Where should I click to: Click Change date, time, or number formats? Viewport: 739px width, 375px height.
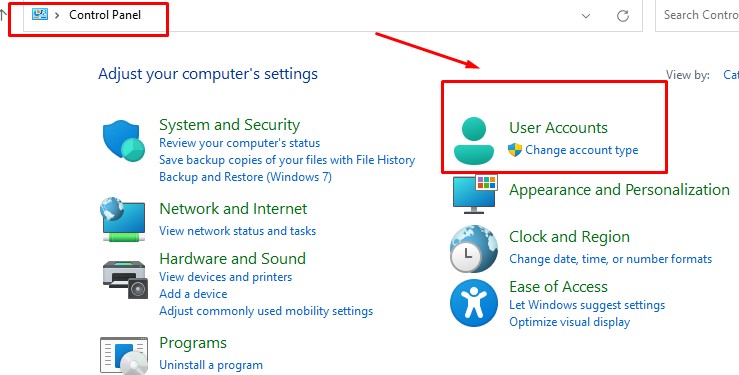[x=610, y=259]
